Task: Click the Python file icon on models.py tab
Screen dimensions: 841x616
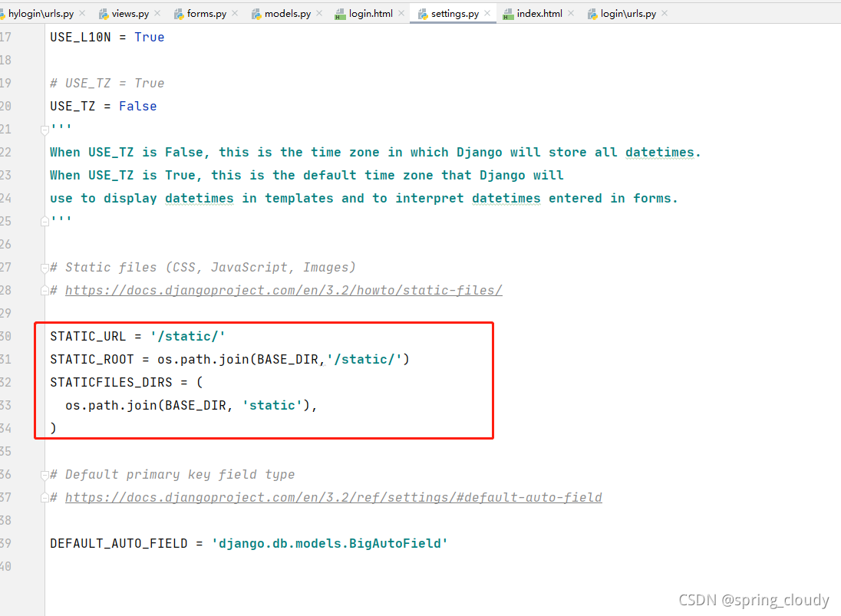Action: click(256, 14)
